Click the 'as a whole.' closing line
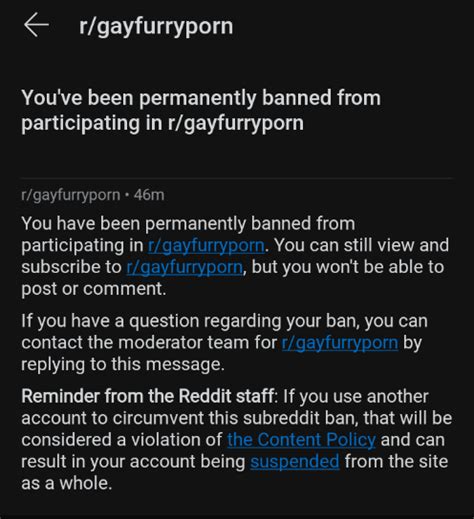The width and height of the screenshot is (474, 519). coord(67,483)
